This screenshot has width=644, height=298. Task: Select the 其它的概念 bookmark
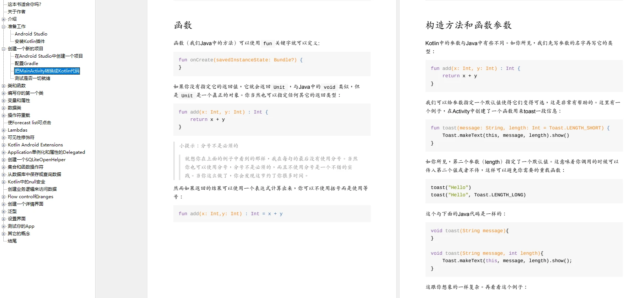click(x=19, y=234)
